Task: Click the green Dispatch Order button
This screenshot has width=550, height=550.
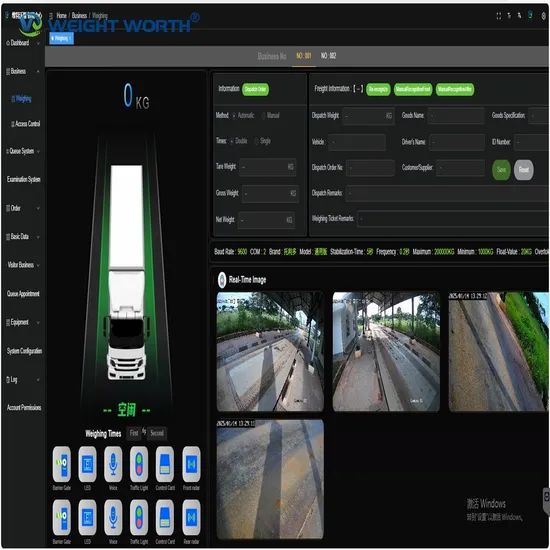Action: (x=256, y=89)
